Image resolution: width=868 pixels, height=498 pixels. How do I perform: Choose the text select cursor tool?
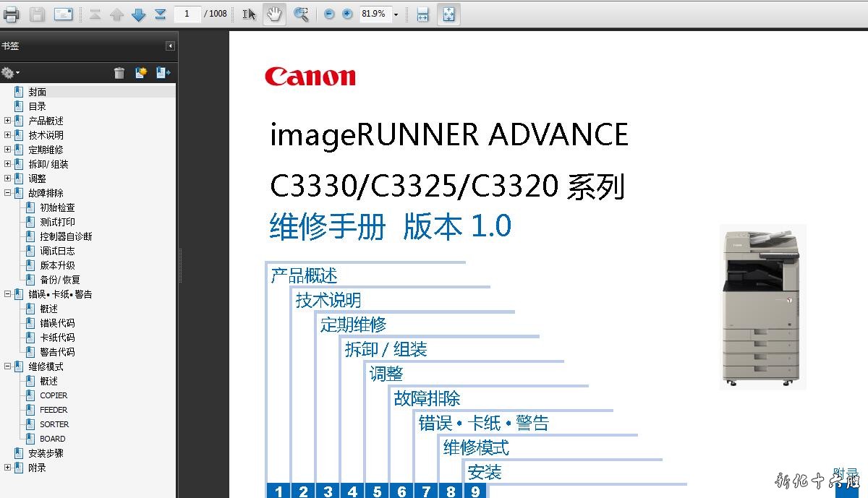(249, 14)
